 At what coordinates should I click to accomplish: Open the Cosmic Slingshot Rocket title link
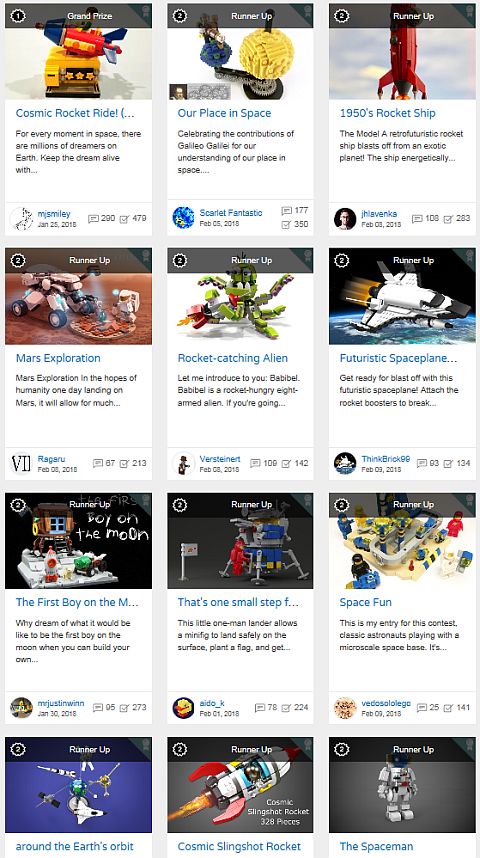pos(239,847)
